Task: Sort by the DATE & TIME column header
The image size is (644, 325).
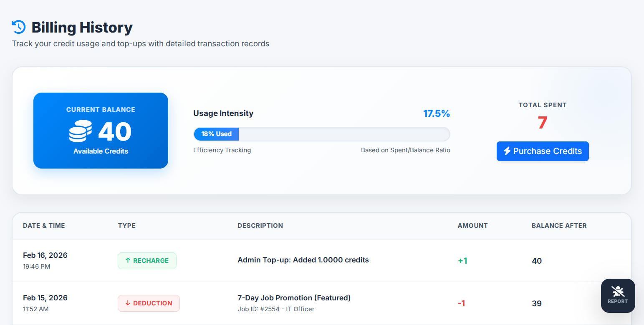Action: [x=44, y=225]
